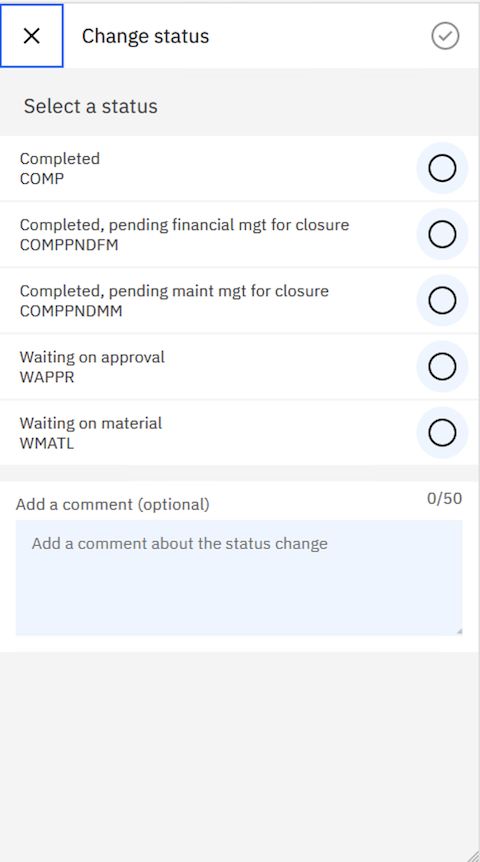Click the 'Add a comment (optional)' label
The image size is (480, 862).
pos(113,504)
